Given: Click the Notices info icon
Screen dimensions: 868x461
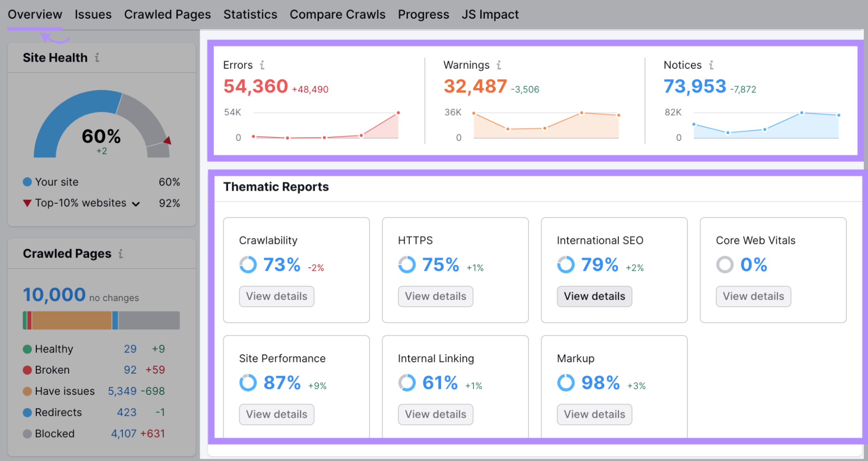Looking at the screenshot, I should point(711,65).
